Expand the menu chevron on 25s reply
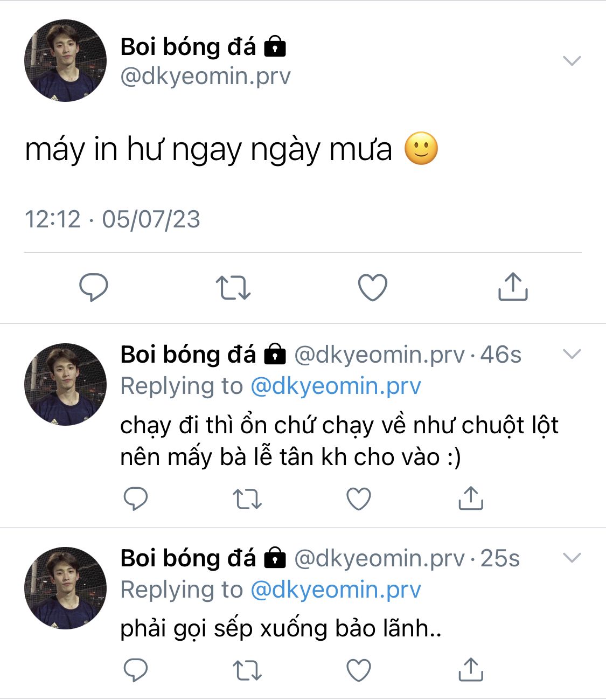The image size is (606, 700). click(x=572, y=557)
